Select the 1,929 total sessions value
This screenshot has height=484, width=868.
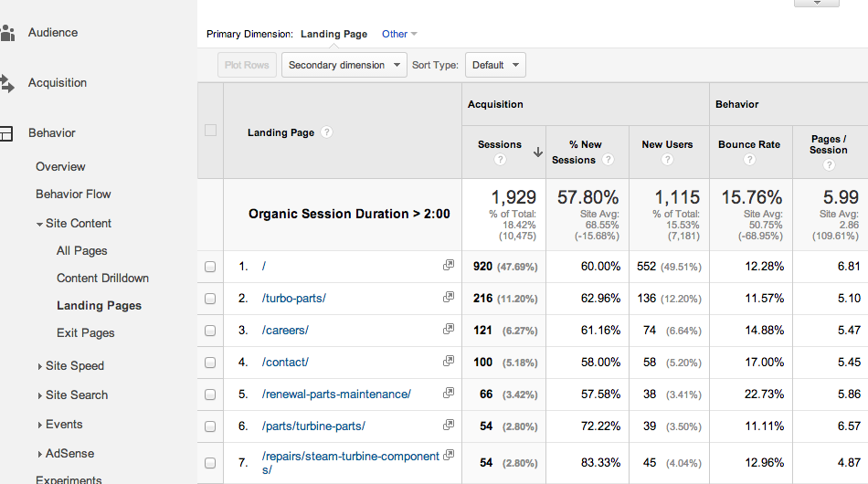513,197
